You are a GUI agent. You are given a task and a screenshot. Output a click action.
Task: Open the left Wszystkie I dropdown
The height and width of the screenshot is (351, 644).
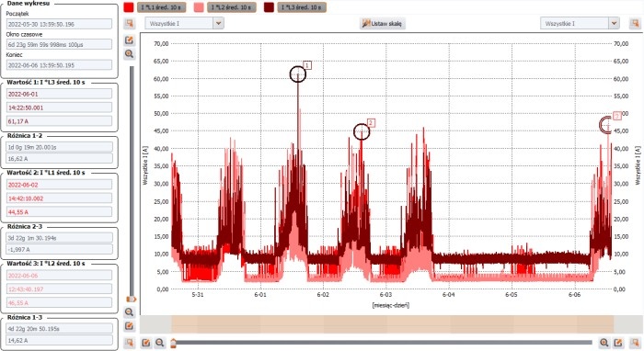pos(184,23)
